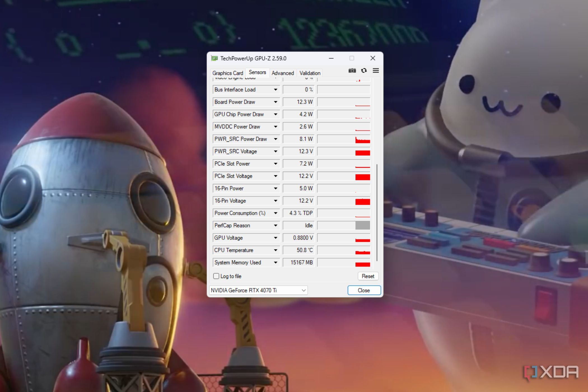
Task: Click the PWR_SRC Voltage value 12.3 V
Action: point(298,151)
